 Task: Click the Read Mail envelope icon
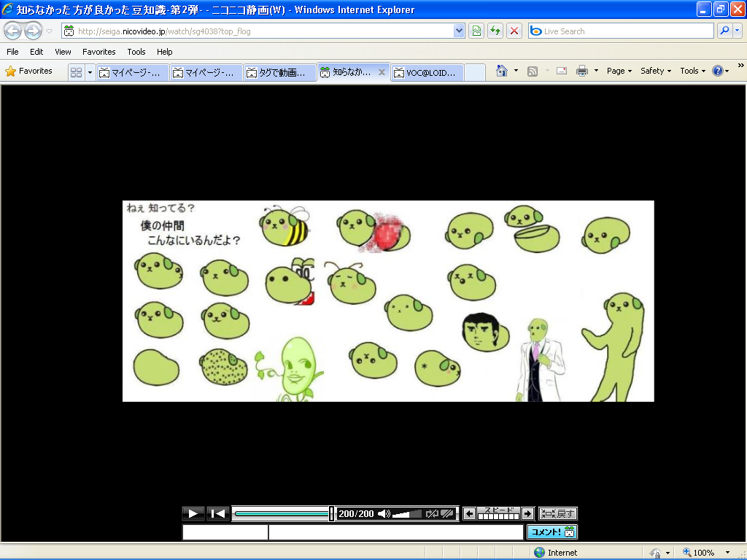[562, 71]
